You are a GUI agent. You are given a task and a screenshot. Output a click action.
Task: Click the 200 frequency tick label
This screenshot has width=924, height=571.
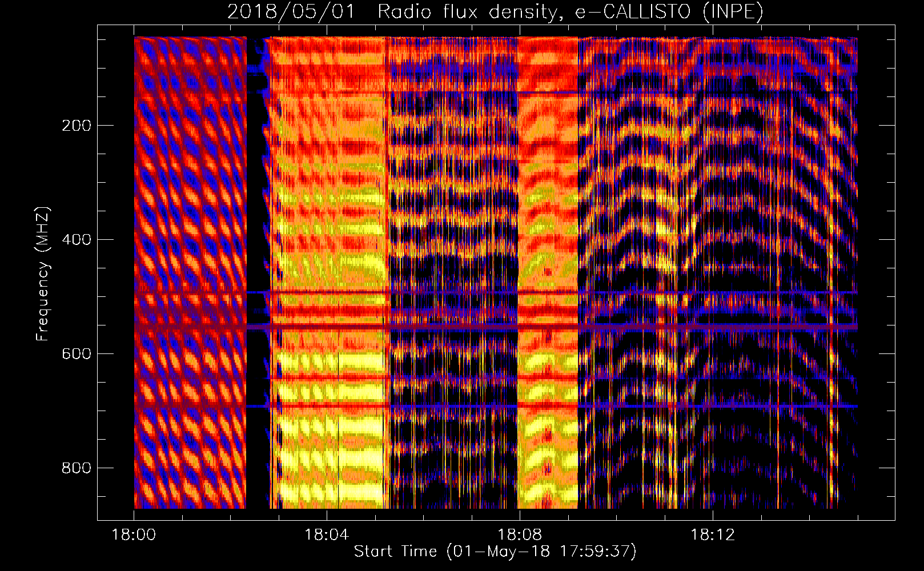(x=77, y=126)
